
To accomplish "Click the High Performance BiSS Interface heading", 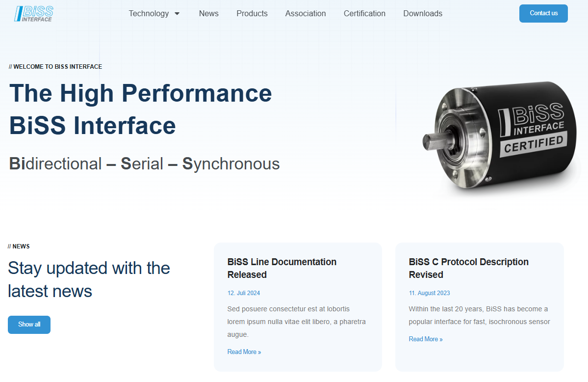I will pos(140,109).
